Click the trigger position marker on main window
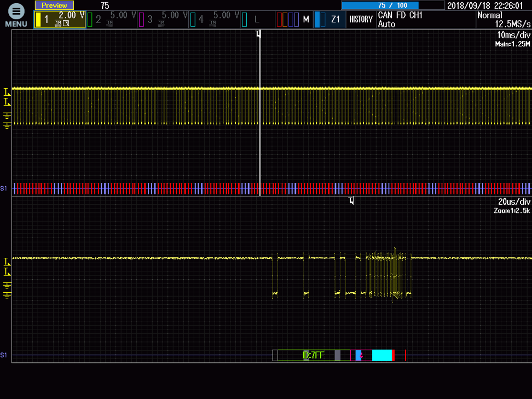532x399 pixels. coord(258,34)
